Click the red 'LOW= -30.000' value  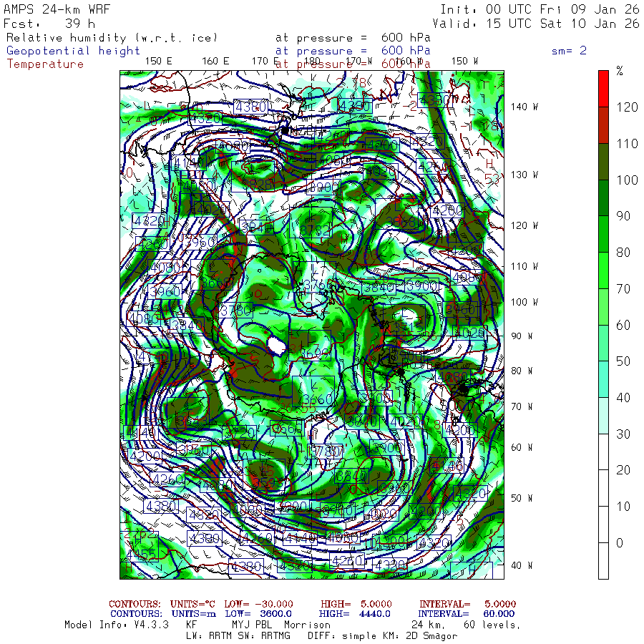[259, 604]
